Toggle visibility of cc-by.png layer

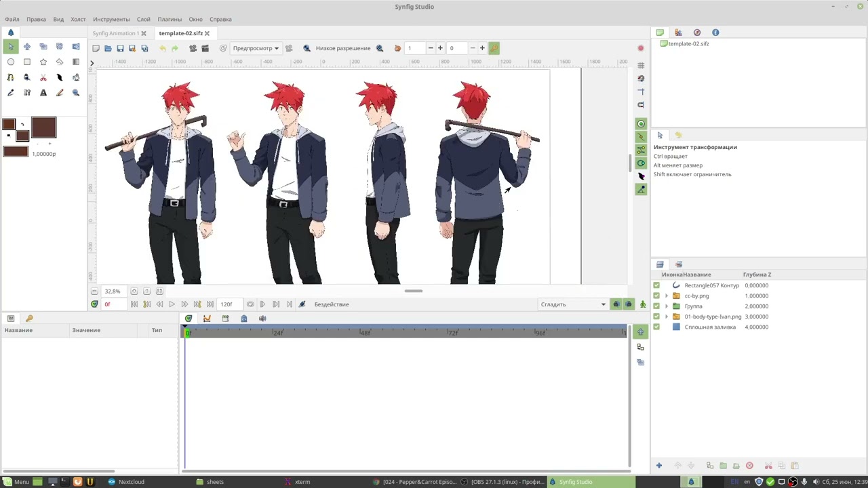(x=656, y=296)
